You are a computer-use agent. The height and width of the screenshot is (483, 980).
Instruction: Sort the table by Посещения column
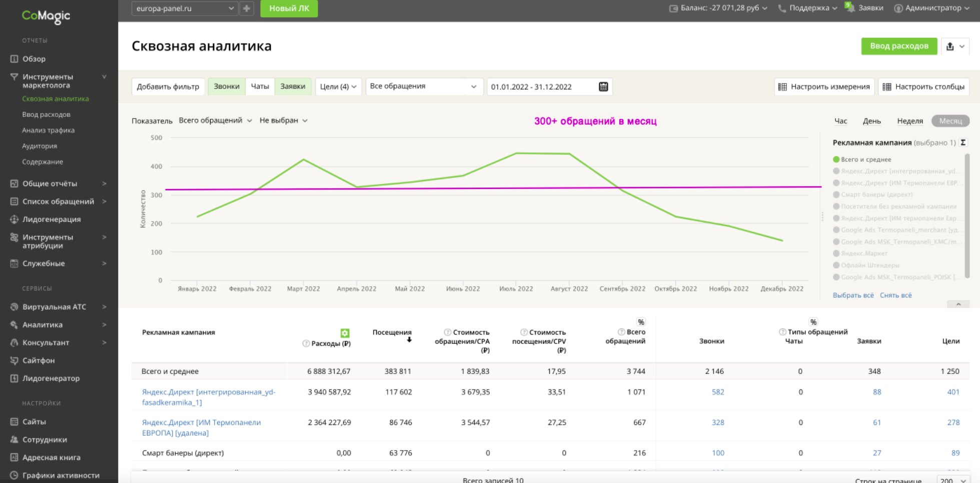click(392, 332)
